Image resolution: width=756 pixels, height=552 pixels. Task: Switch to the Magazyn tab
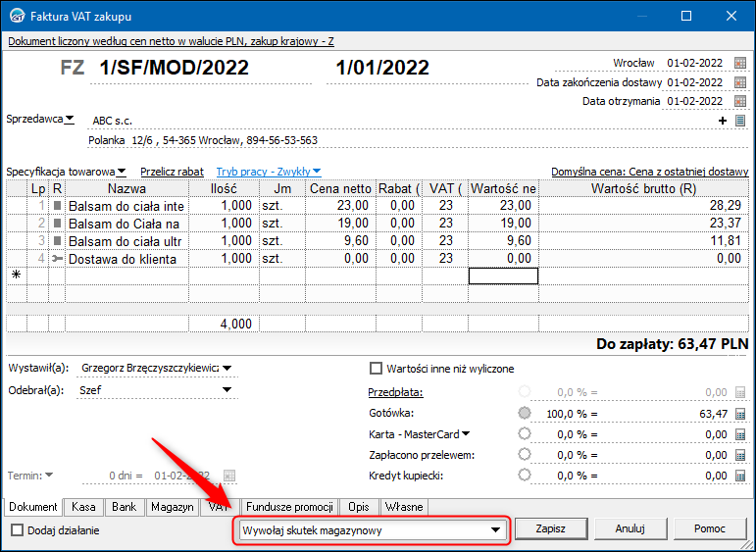coord(172,507)
